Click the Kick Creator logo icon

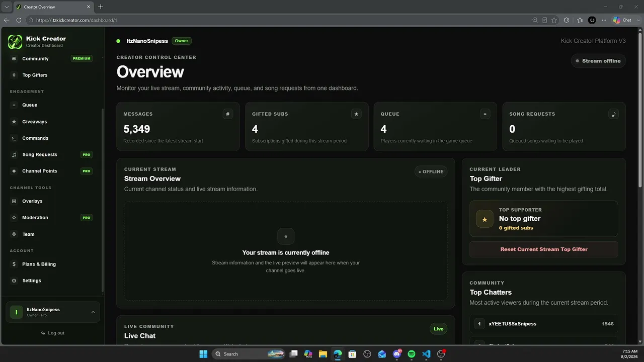tap(15, 42)
